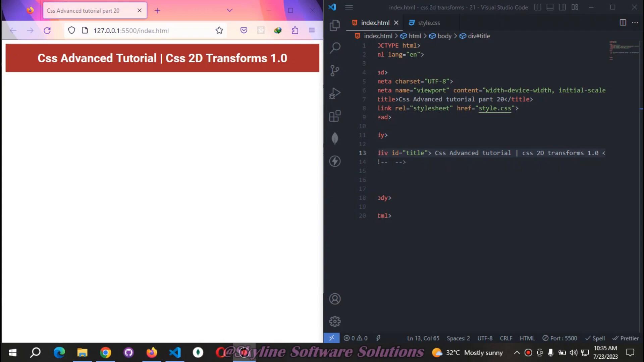Open Thunder Client lightning icon
Image resolution: width=644 pixels, height=362 pixels.
335,161
